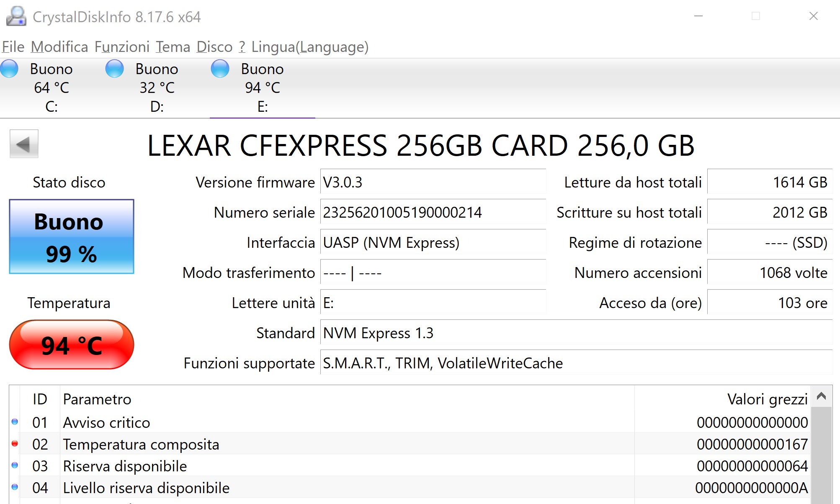
Task: Open the Funzioni menu
Action: pos(122,47)
